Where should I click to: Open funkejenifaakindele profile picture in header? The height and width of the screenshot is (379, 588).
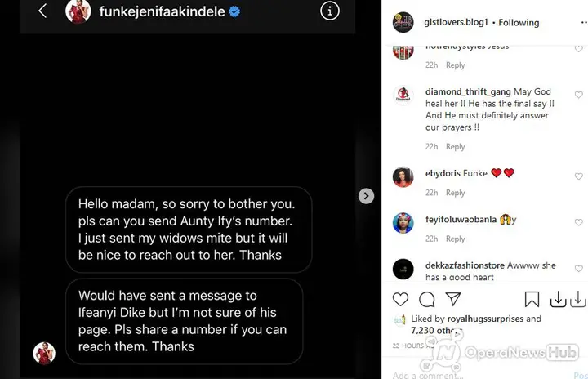click(x=78, y=11)
